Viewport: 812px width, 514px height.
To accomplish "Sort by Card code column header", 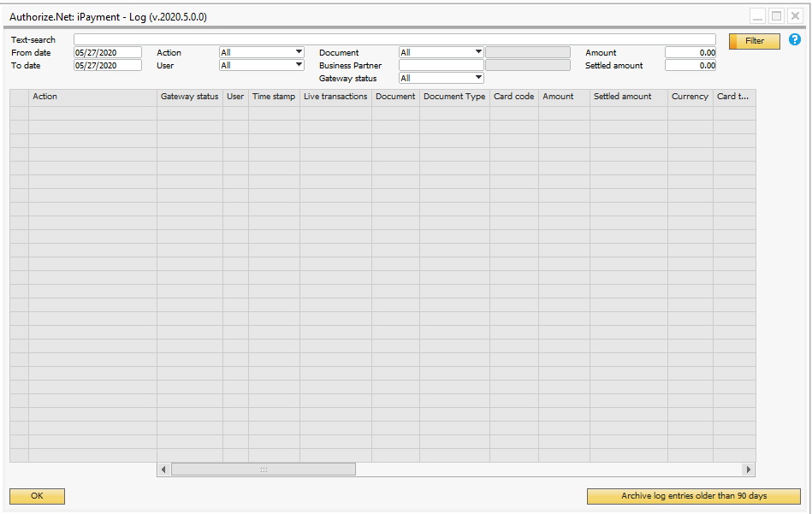I will point(514,97).
